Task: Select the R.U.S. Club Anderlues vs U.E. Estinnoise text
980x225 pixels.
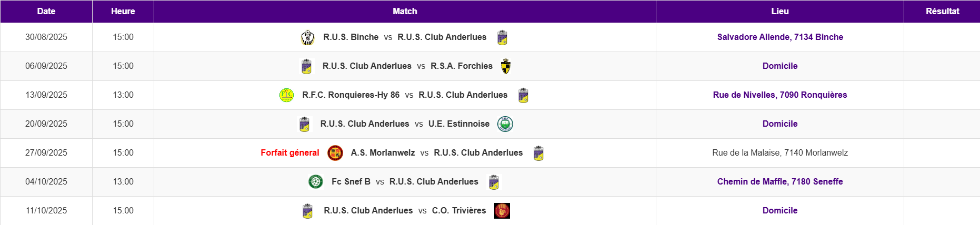Action: 405,124
